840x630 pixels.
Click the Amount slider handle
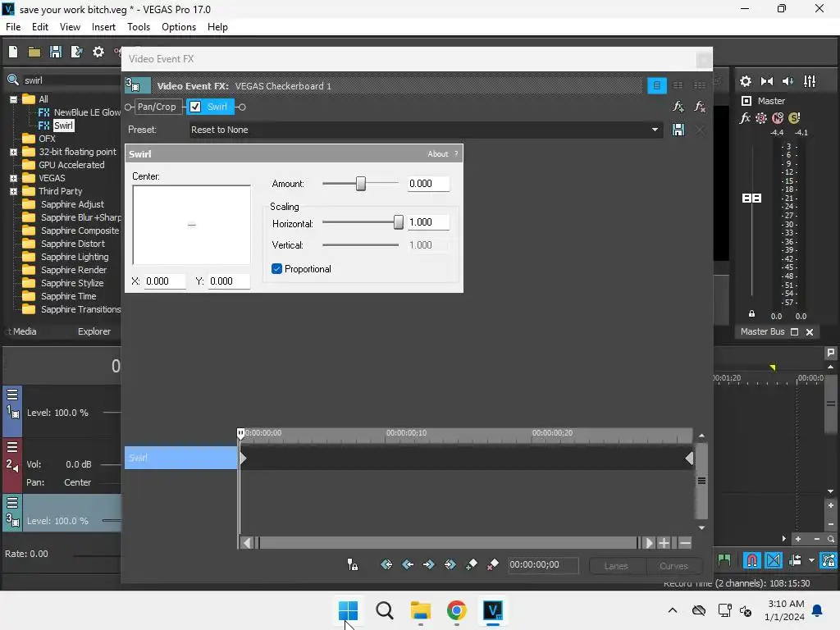pos(361,184)
